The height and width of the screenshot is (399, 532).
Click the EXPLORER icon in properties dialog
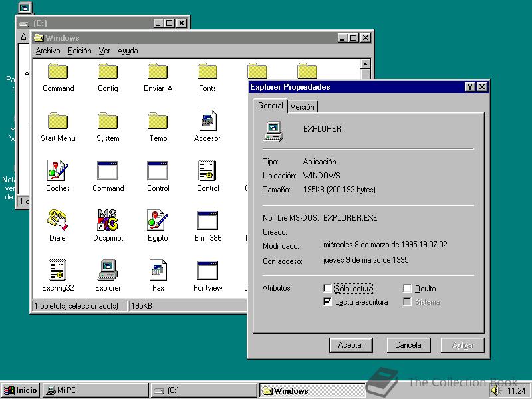click(x=273, y=132)
